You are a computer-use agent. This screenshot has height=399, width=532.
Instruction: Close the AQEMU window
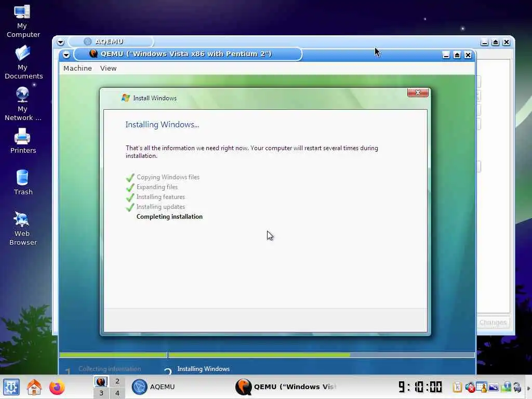click(506, 43)
